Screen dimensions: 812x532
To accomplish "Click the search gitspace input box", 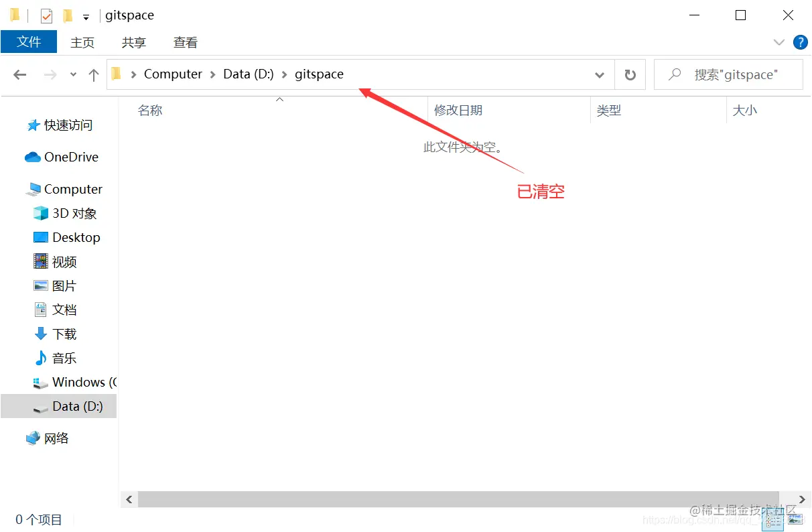I will pyautogui.click(x=728, y=75).
